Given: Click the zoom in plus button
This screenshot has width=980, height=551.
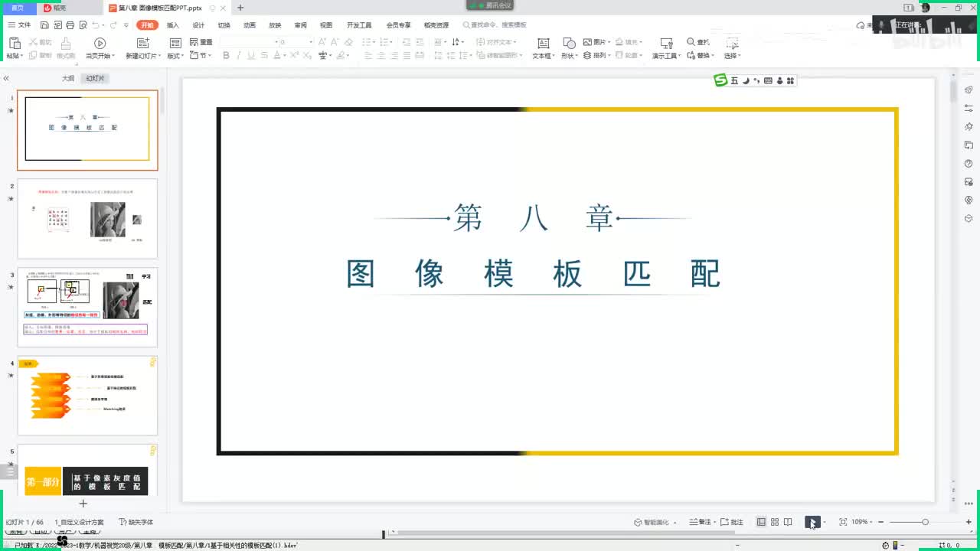Looking at the screenshot, I should pos(969,522).
